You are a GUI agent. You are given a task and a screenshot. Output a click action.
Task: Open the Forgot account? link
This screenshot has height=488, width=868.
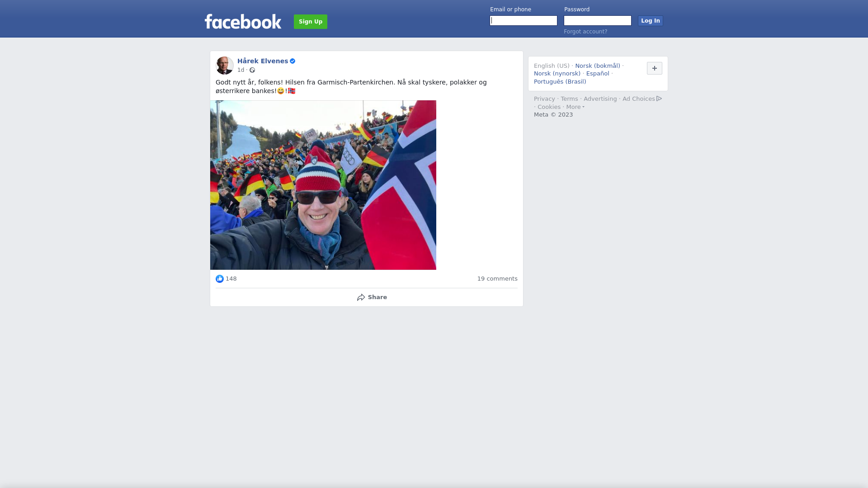585,32
